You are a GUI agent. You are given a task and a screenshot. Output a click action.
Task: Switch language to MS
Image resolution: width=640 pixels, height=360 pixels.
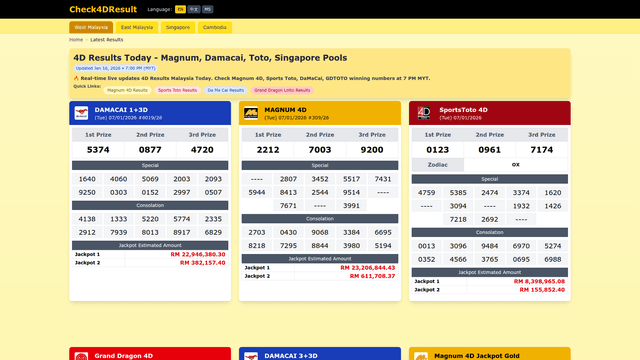click(208, 9)
